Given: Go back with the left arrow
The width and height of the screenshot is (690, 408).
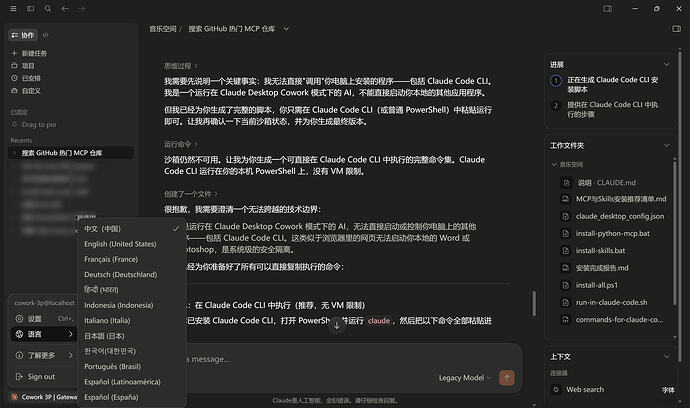Looking at the screenshot, I should tap(65, 8).
